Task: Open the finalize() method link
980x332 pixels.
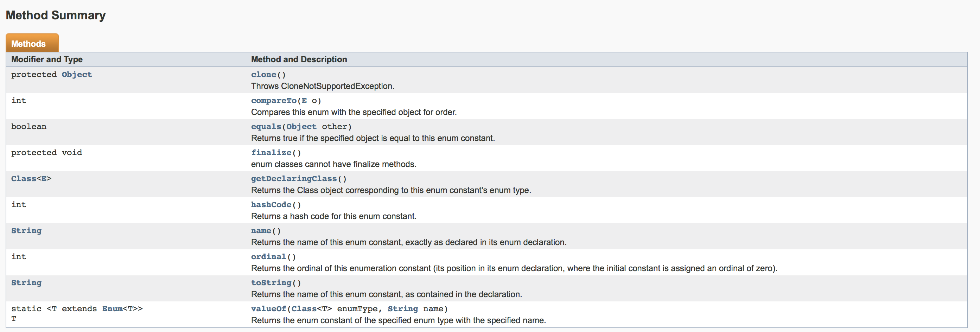Action: coord(271,153)
